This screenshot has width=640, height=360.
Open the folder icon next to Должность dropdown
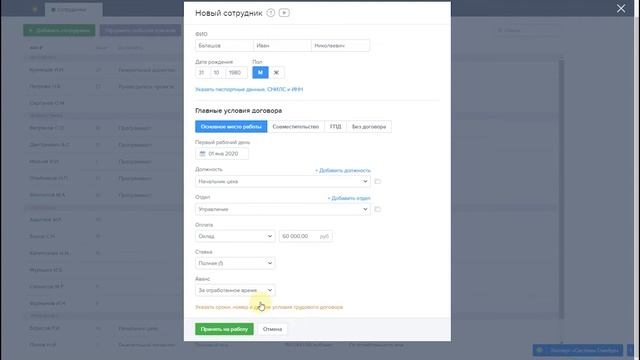[x=378, y=181]
